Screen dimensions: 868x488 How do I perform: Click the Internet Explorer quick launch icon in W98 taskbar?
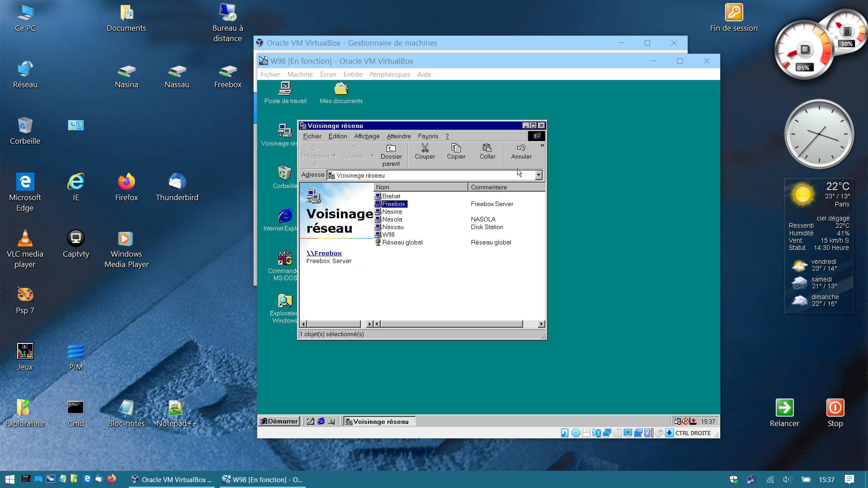321,421
